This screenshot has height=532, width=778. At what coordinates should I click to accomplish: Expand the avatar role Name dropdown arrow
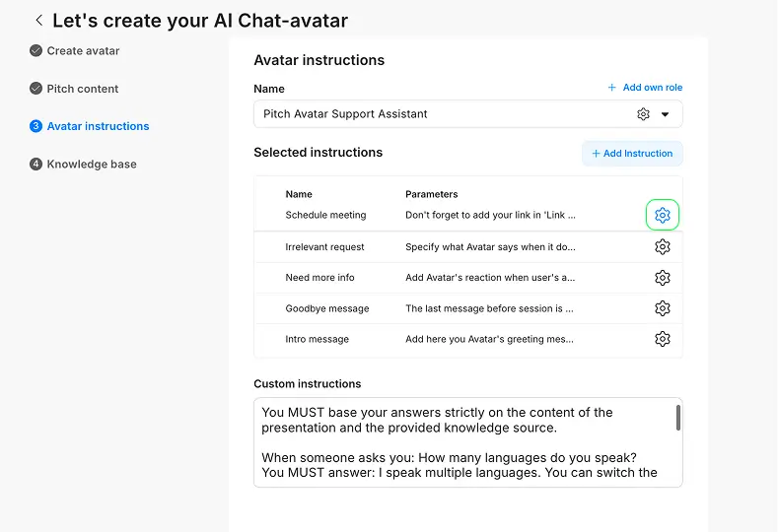(666, 114)
